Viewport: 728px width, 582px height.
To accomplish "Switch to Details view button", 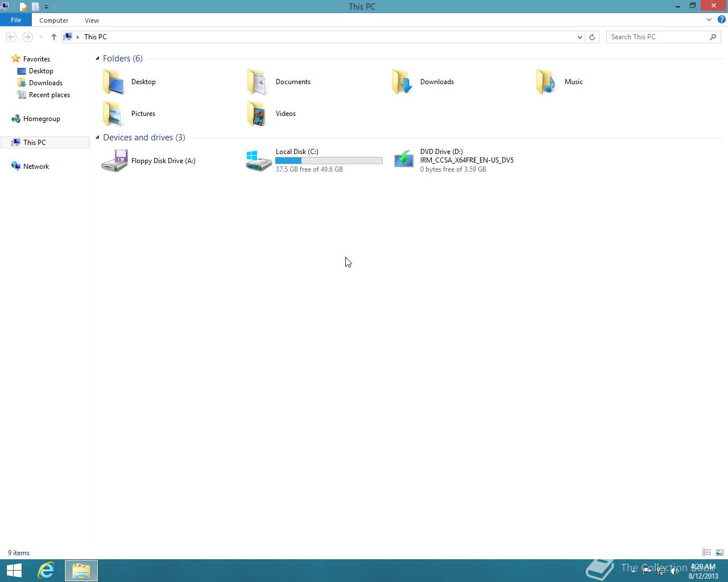I will coord(706,552).
